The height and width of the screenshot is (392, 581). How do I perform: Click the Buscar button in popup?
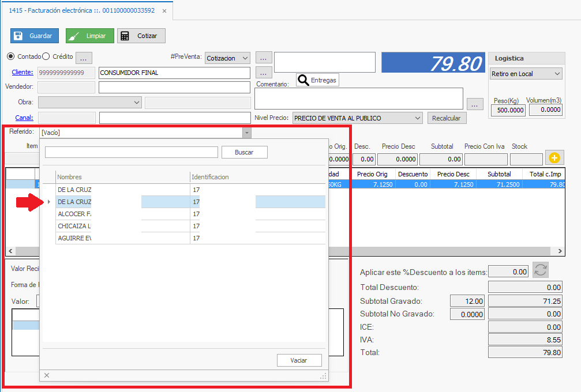point(243,152)
